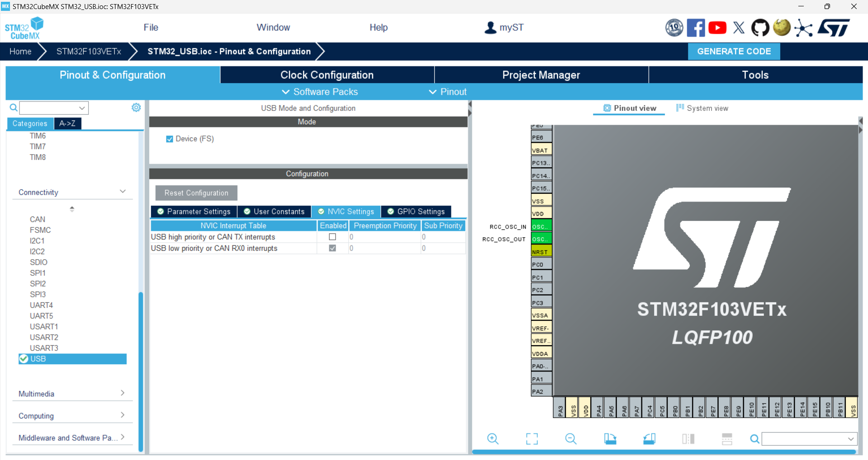Open the pin search combo box dropdown
The height and width of the screenshot is (460, 868).
[851, 439]
